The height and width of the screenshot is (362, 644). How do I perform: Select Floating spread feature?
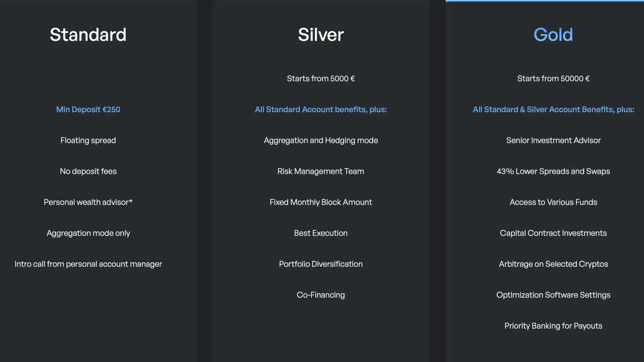click(88, 140)
